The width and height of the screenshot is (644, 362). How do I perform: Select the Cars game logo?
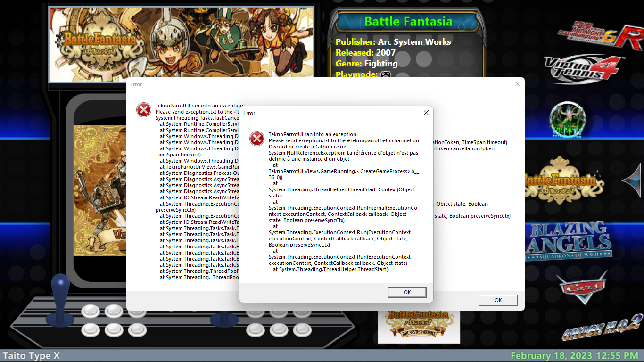click(582, 287)
